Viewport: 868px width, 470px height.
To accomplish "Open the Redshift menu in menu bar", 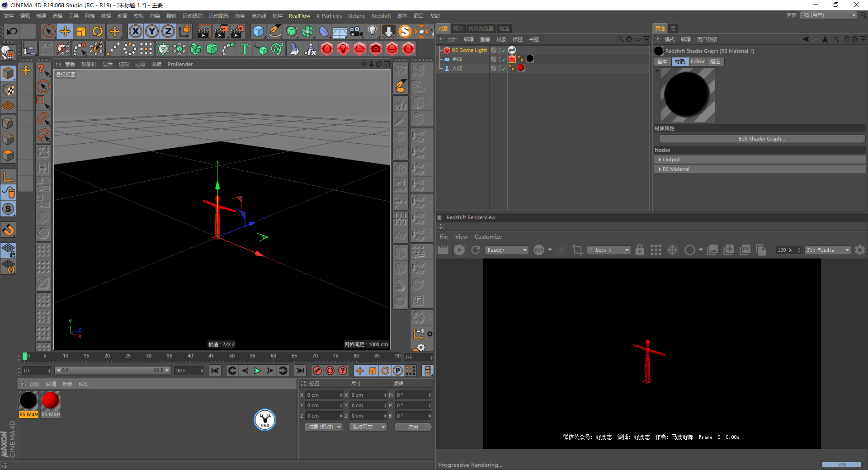I will pyautogui.click(x=381, y=16).
